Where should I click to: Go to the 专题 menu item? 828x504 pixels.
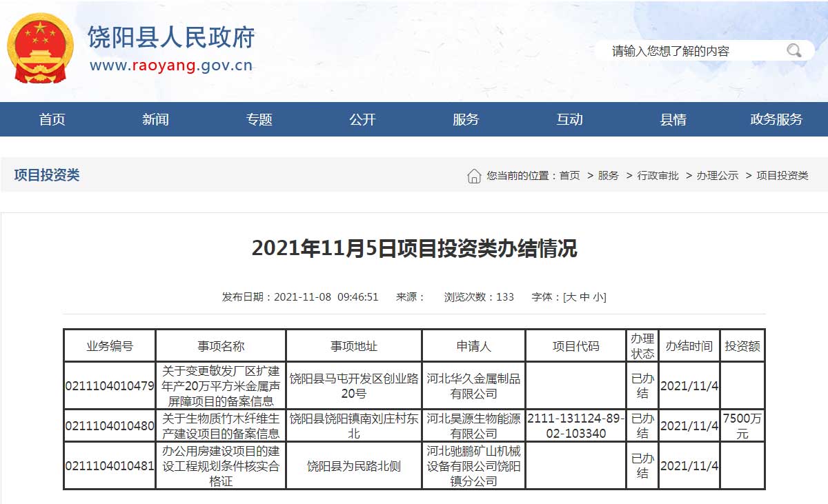pos(259,119)
